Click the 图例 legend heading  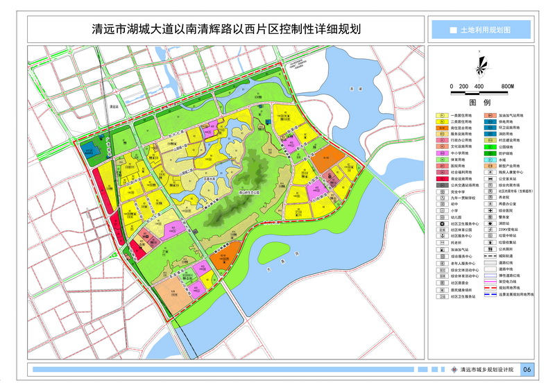pyautogui.click(x=481, y=101)
